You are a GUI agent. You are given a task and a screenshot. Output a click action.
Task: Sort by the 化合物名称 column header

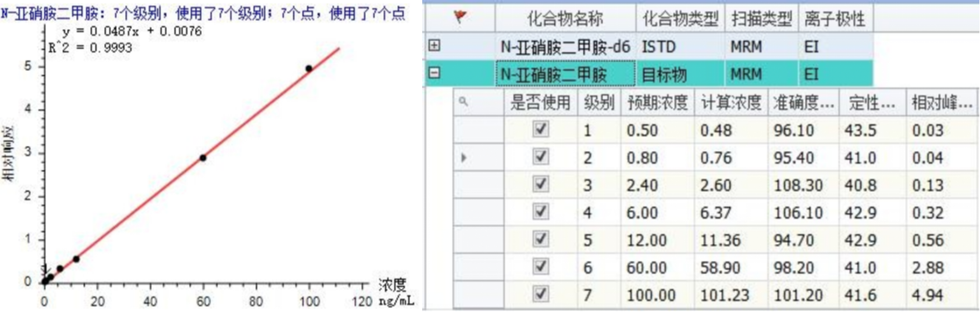coord(565,19)
